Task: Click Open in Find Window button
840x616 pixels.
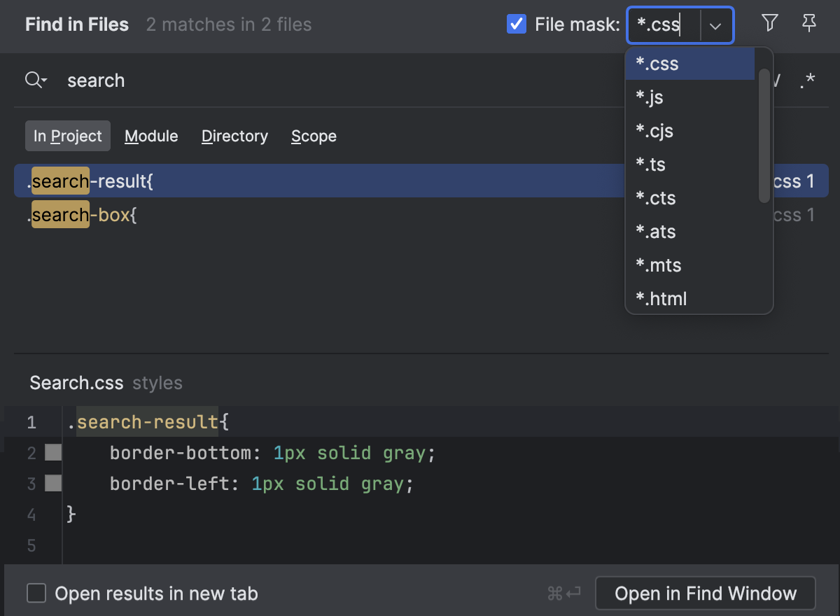Action: pyautogui.click(x=704, y=593)
